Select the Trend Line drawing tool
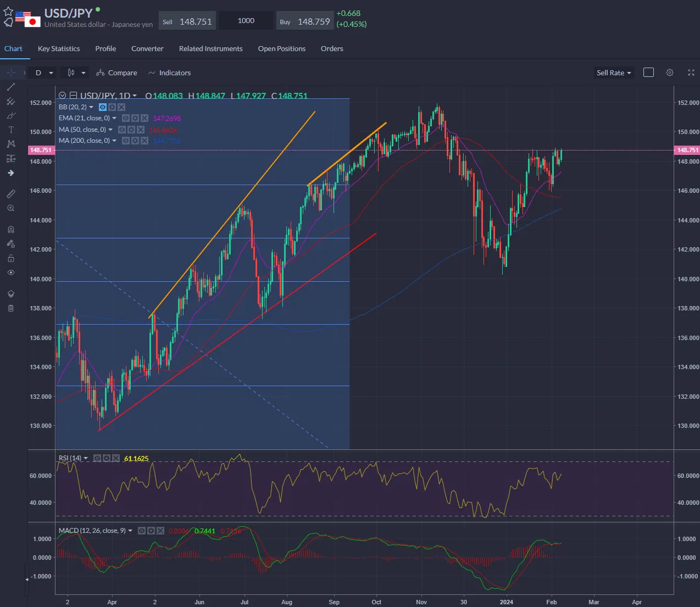Viewport: 700px width, 607px height. 10,87
